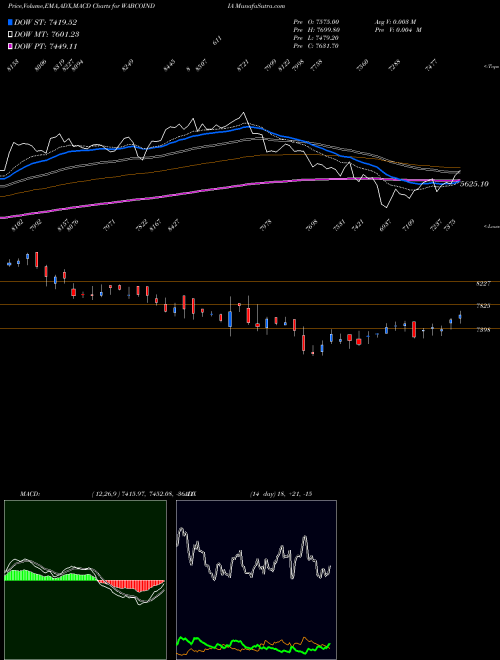Select the 'DOW ST: 7419.52' legend label
The width and height of the screenshot is (500, 660).
click(45, 22)
